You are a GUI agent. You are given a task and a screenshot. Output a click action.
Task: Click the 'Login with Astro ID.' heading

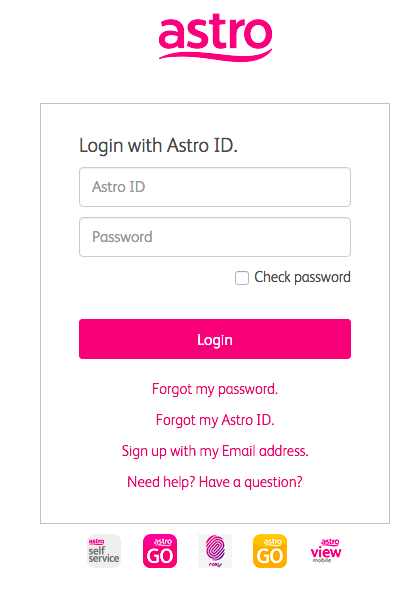(158, 146)
